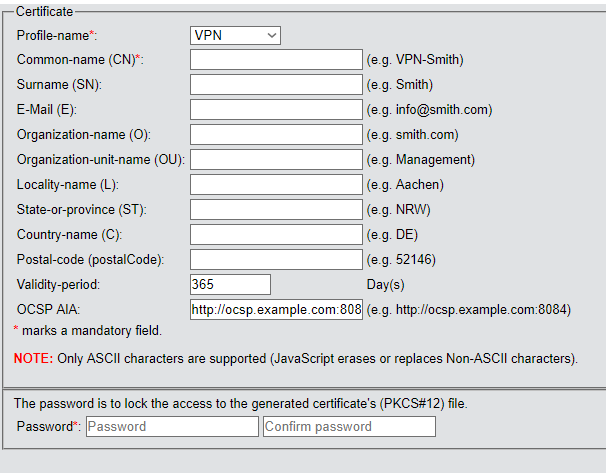Click the Organization-name (O) field
Screen dimensions: 606x473
click(x=276, y=135)
